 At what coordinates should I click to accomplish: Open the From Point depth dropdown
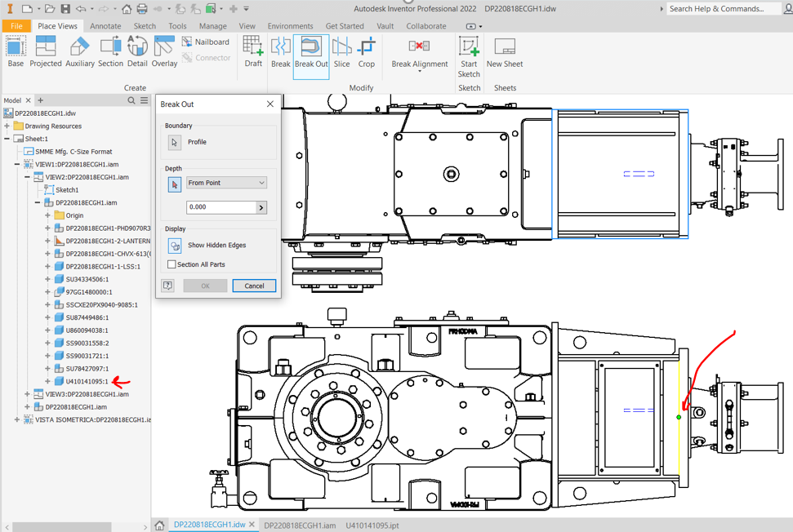pyautogui.click(x=226, y=183)
